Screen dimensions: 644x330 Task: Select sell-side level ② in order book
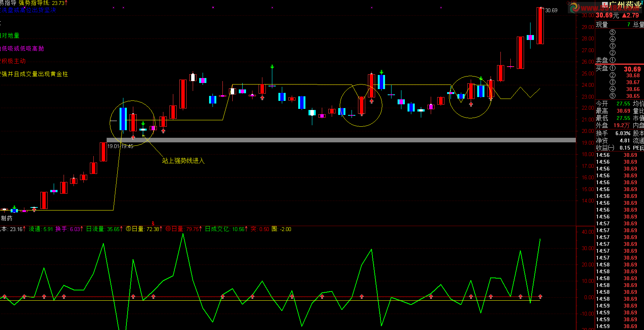(x=612, y=53)
